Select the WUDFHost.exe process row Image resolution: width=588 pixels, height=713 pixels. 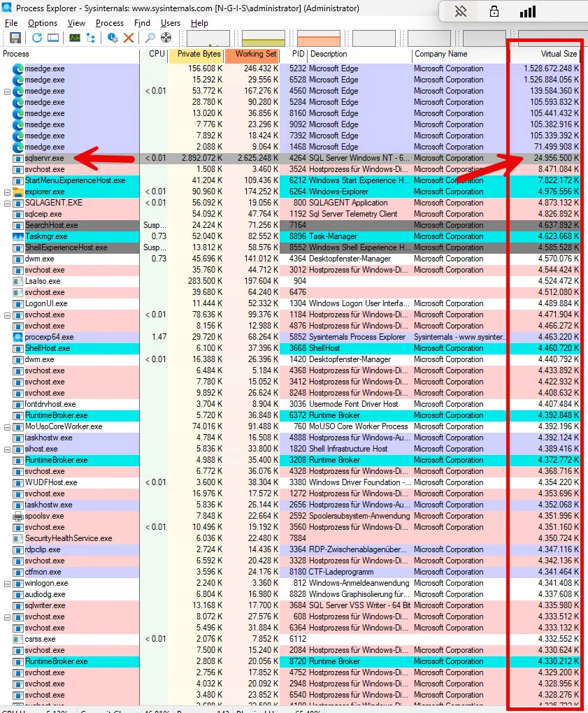click(x=291, y=482)
